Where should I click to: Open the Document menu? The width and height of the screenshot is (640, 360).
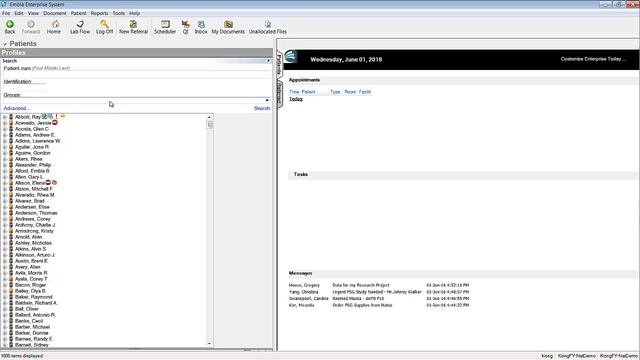tap(55, 13)
